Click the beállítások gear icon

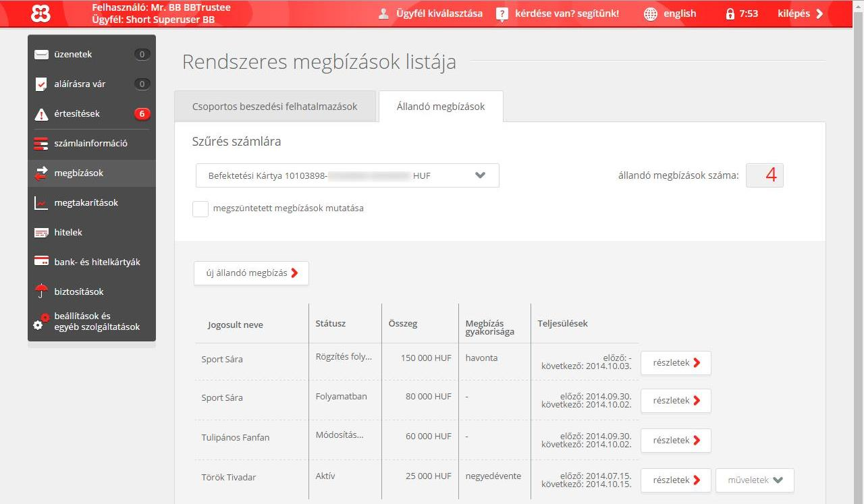pos(41,322)
